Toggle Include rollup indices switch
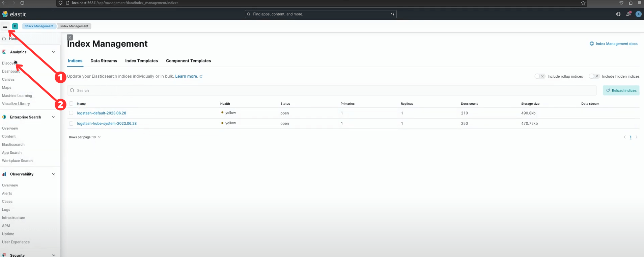The height and width of the screenshot is (257, 644). 539,76
